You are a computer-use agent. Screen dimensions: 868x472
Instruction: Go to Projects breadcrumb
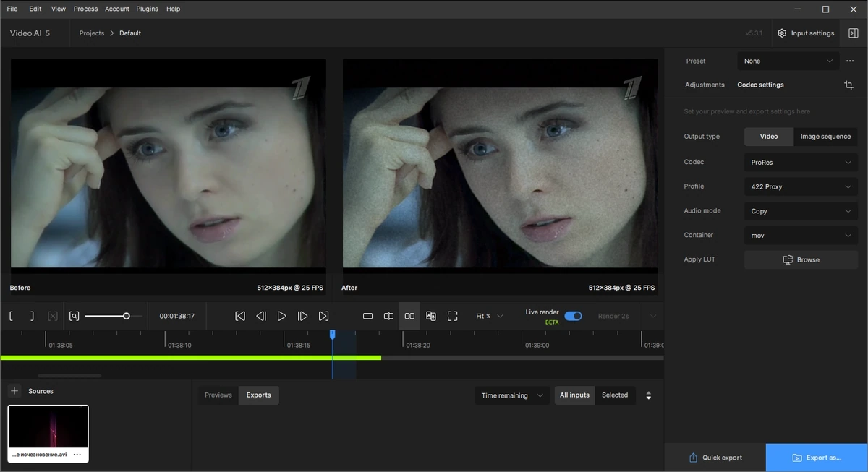pyautogui.click(x=92, y=33)
